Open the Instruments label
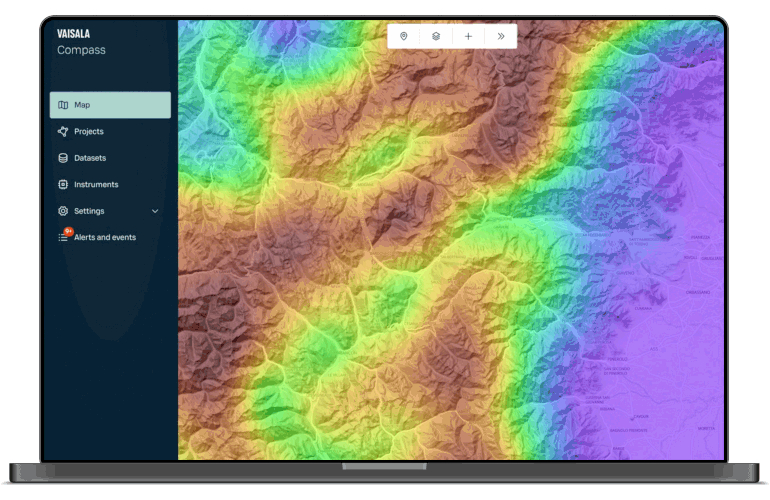770x500 pixels. pos(96,185)
